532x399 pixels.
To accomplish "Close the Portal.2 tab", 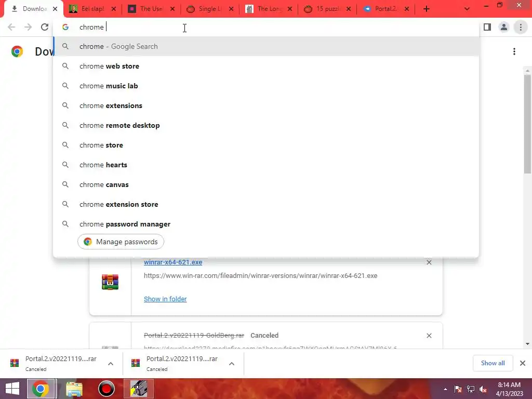I will (407, 9).
